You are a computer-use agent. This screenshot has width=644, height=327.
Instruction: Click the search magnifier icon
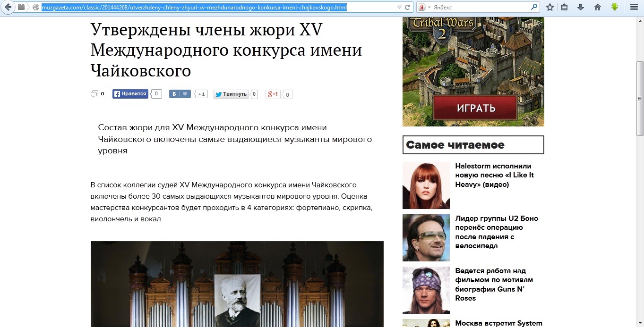534,7
